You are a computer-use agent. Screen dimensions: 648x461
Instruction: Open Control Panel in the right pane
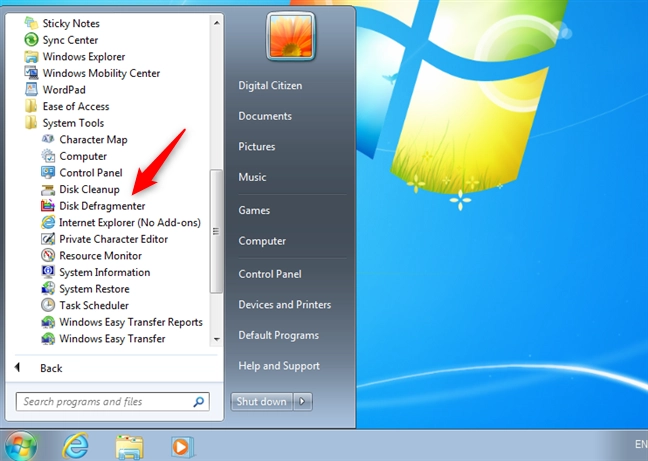click(270, 274)
